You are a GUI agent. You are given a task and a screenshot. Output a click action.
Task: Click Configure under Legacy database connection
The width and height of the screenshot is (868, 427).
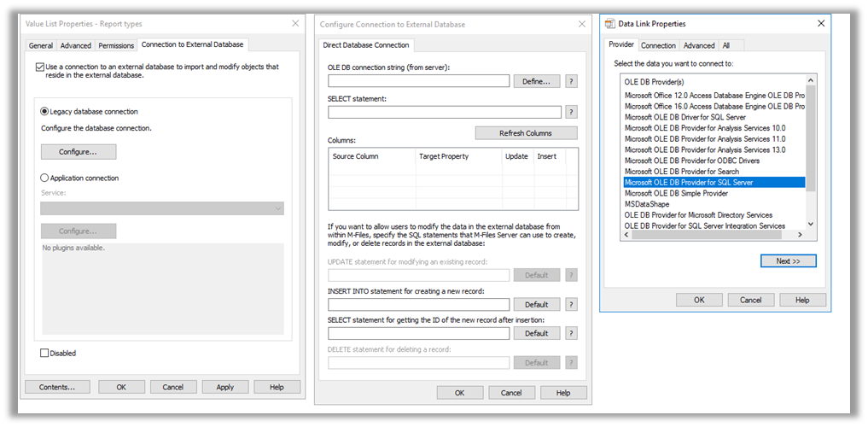pyautogui.click(x=78, y=152)
